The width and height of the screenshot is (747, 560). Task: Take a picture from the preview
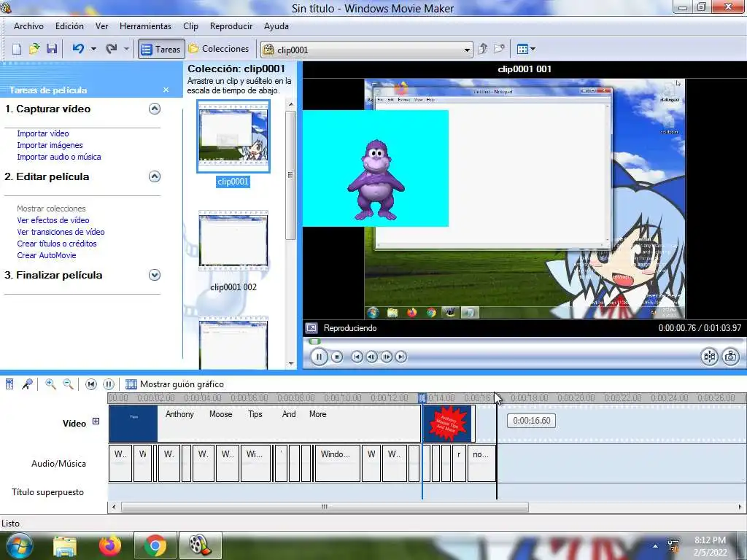point(731,357)
